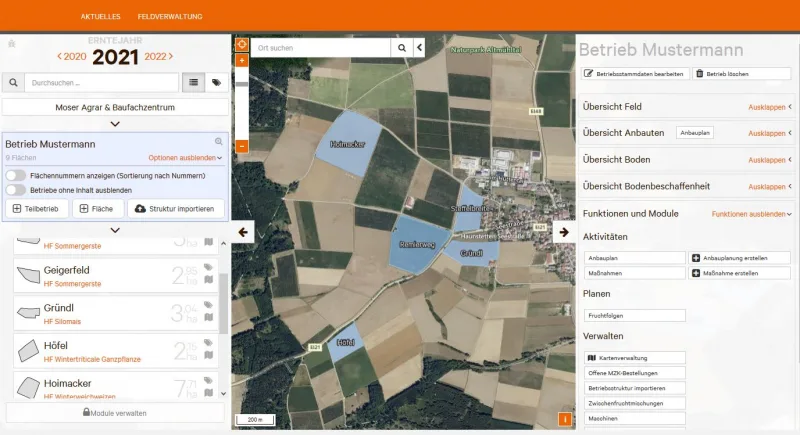Viewport: 800px width, 435px height.
Task: Click the map icon for Höfel
Action: (208, 355)
